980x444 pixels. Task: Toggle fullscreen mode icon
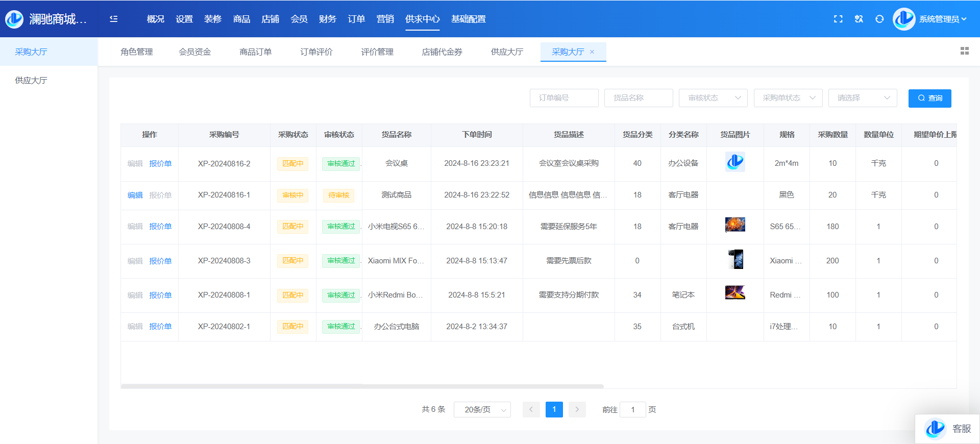[x=838, y=19]
